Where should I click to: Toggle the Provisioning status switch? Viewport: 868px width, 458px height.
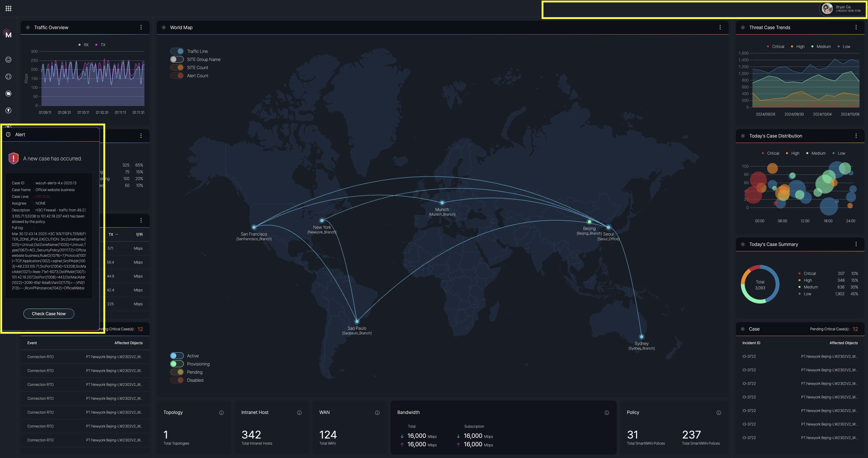[177, 364]
